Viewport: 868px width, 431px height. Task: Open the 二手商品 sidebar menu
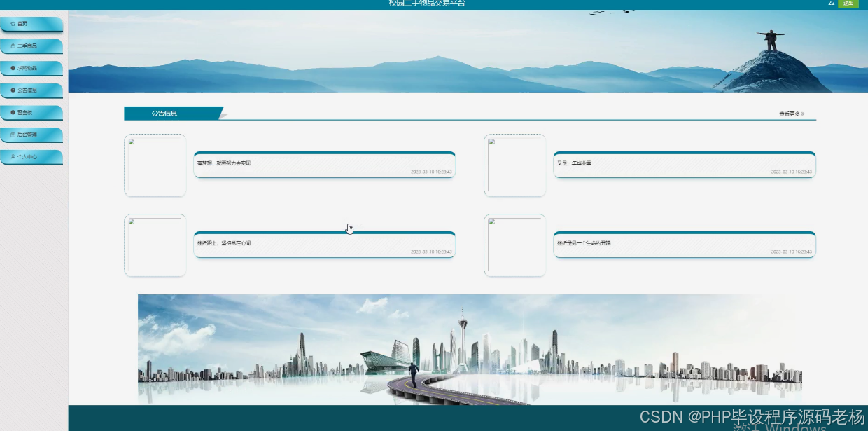pos(31,46)
